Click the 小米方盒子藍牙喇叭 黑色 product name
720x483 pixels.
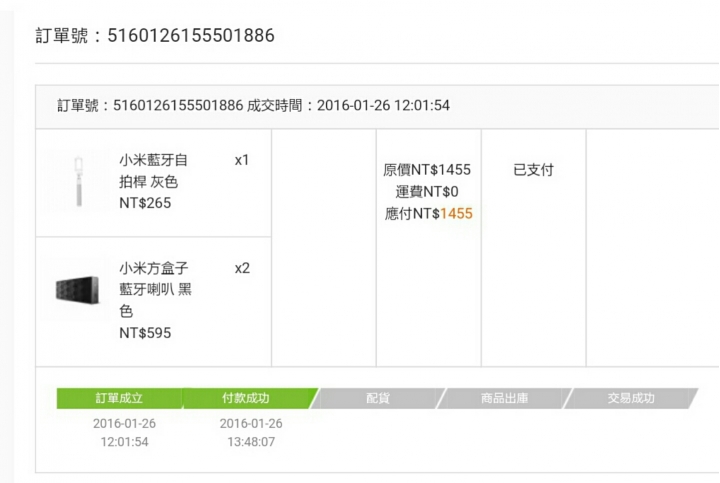tap(155, 289)
